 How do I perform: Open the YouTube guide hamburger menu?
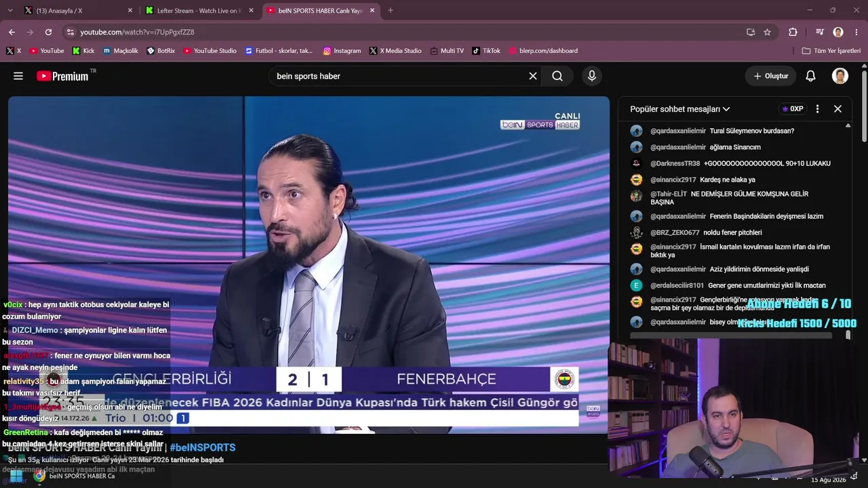pos(18,76)
